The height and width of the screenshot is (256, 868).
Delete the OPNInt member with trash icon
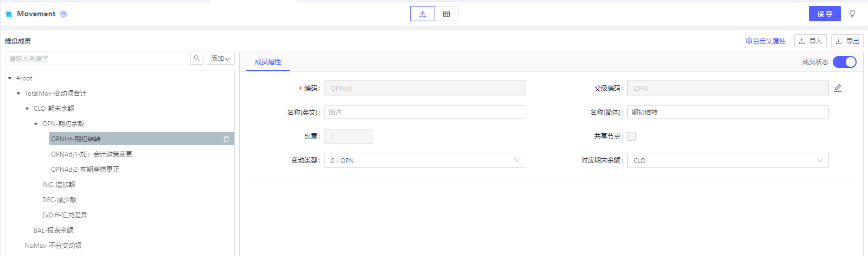click(x=226, y=139)
